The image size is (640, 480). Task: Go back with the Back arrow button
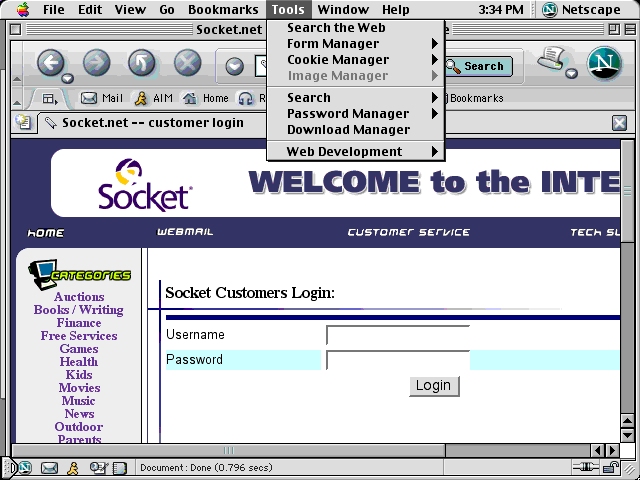[51, 63]
